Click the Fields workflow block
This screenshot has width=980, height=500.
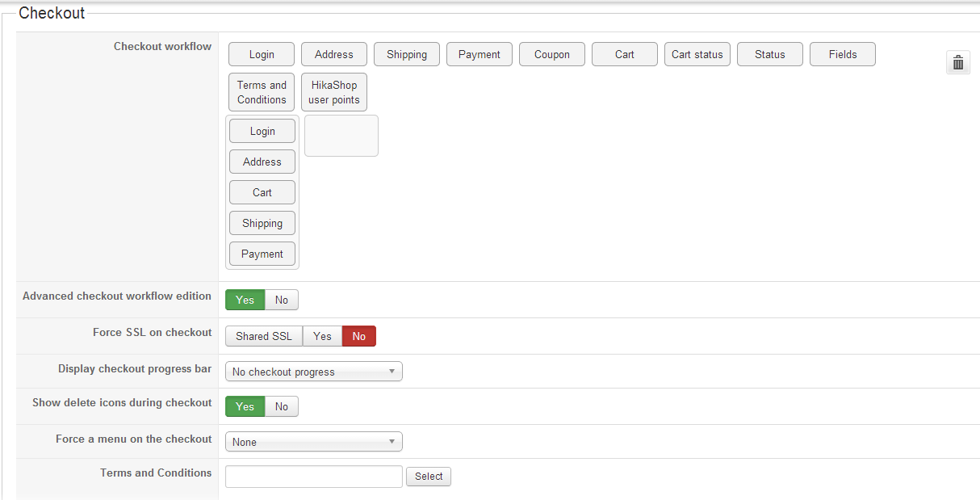coord(842,54)
